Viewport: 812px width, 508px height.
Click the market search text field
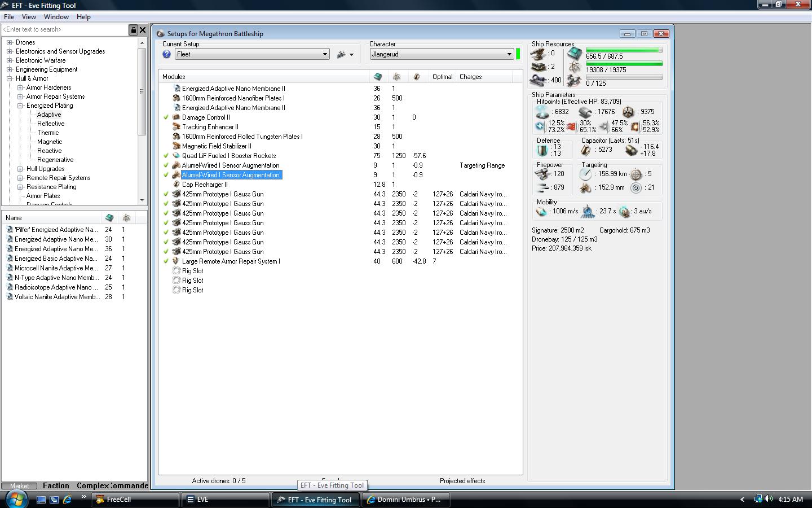coord(65,30)
